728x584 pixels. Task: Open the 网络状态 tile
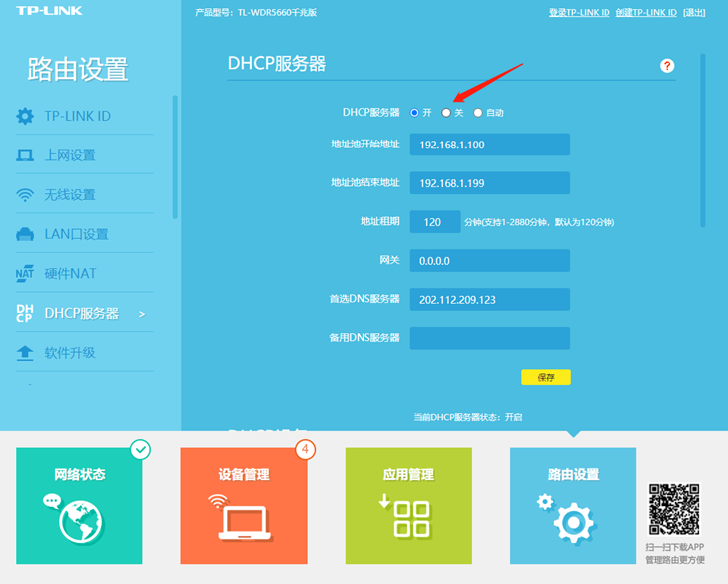click(80, 505)
